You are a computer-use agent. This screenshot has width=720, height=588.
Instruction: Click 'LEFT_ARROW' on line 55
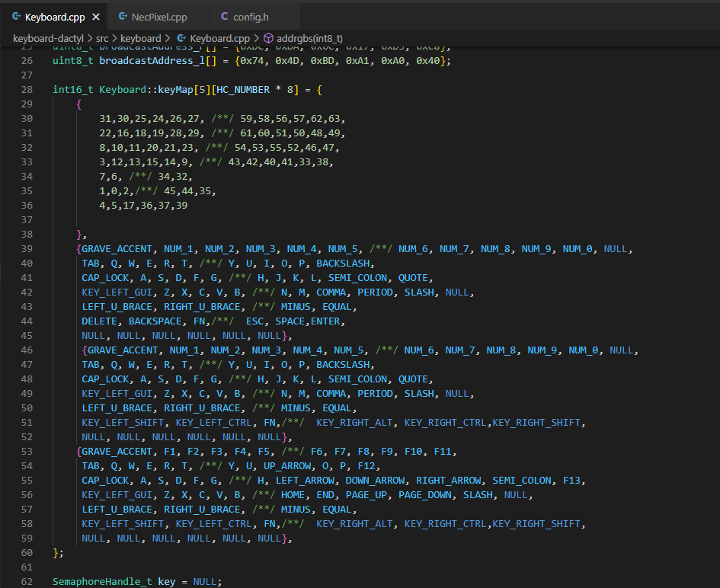[305, 480]
